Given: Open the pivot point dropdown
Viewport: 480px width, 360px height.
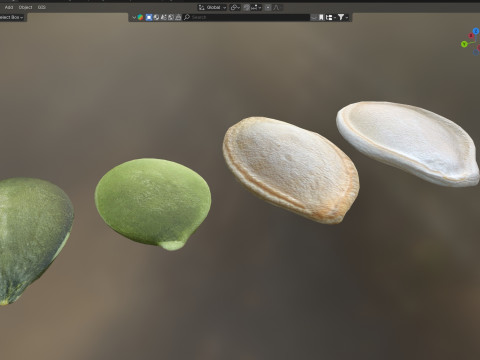Looking at the screenshot, I should coord(235,7).
